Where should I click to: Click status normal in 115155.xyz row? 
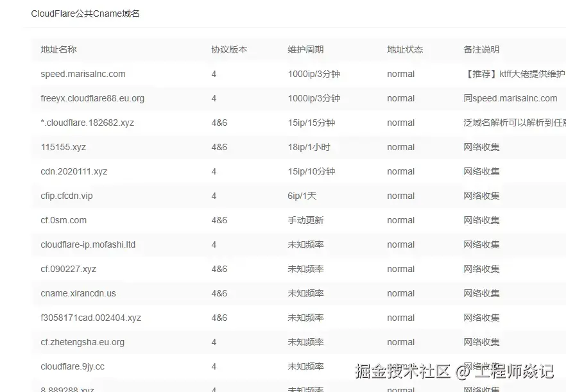point(400,148)
